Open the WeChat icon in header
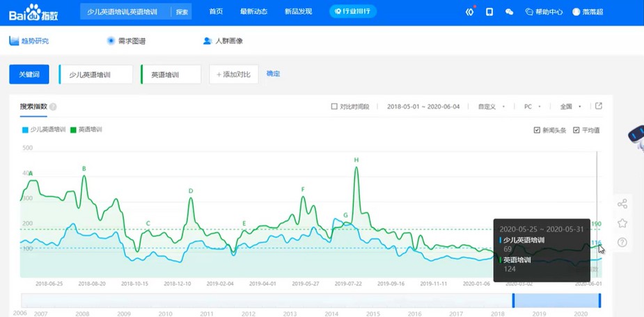 click(510, 12)
